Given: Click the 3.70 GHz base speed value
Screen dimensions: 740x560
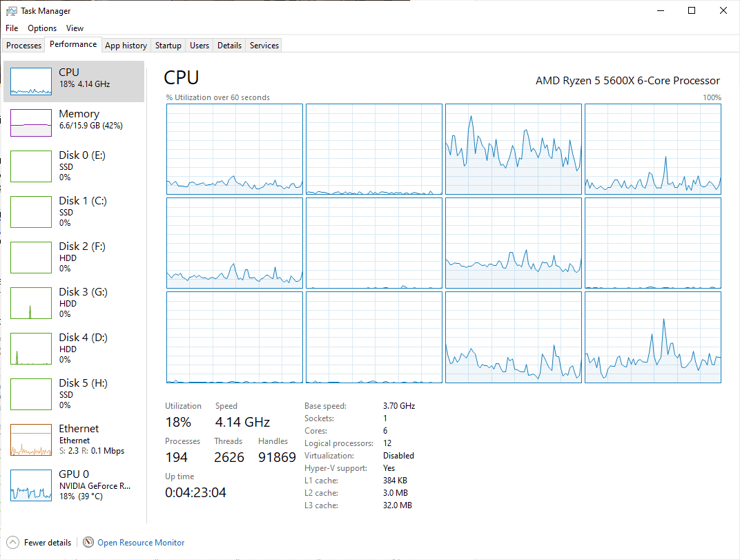Looking at the screenshot, I should click(399, 406).
